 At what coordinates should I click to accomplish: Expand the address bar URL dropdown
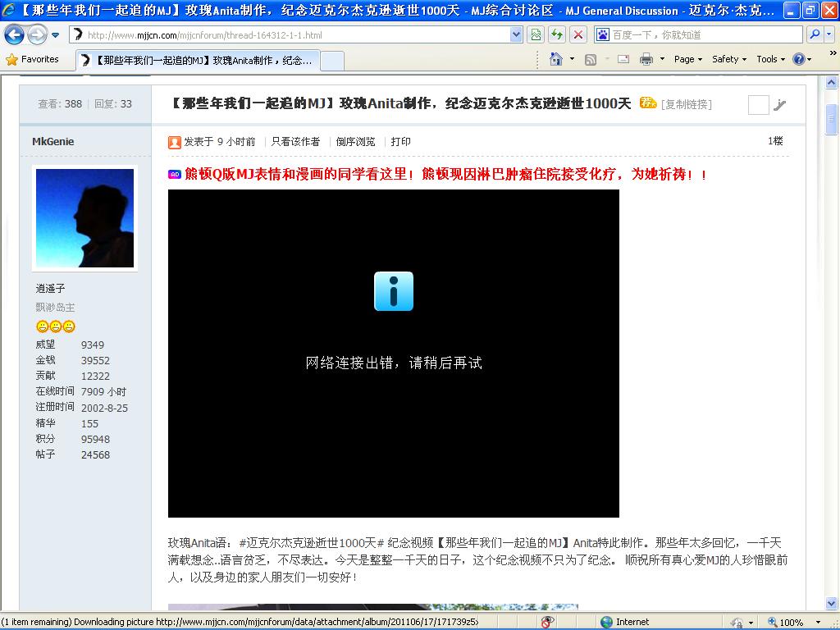[516, 34]
